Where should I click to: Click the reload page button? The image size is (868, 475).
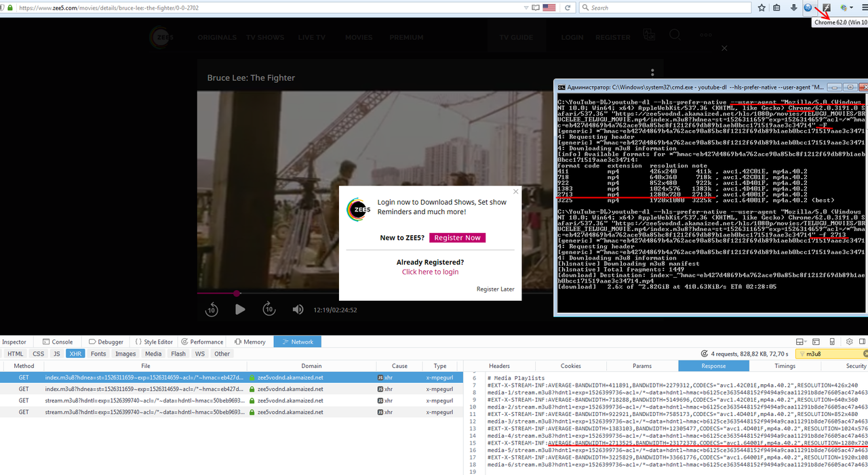(x=566, y=7)
